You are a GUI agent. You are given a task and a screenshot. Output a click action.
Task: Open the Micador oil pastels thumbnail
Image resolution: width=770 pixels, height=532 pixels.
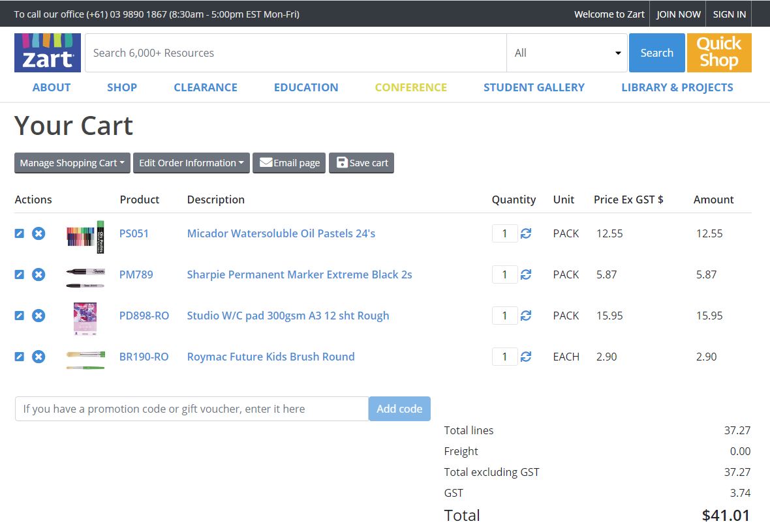[85, 237]
